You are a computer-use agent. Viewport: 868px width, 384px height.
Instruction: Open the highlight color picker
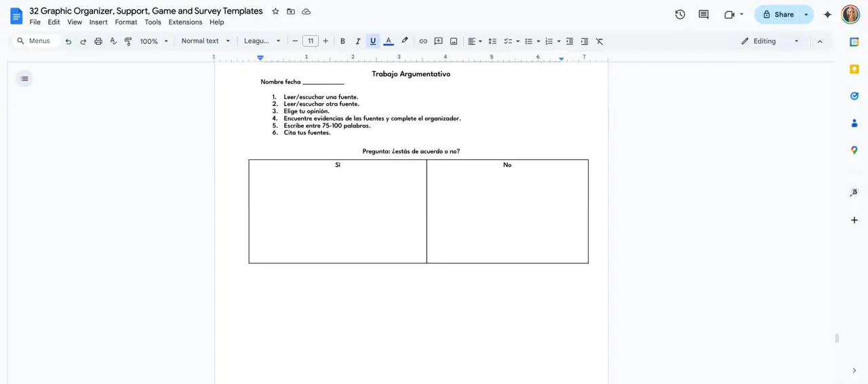click(x=404, y=41)
